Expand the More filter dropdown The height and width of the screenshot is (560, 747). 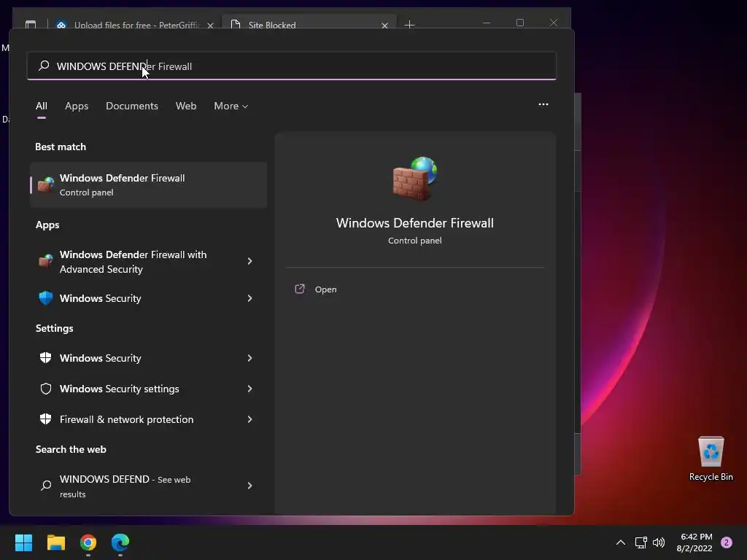[x=231, y=106]
